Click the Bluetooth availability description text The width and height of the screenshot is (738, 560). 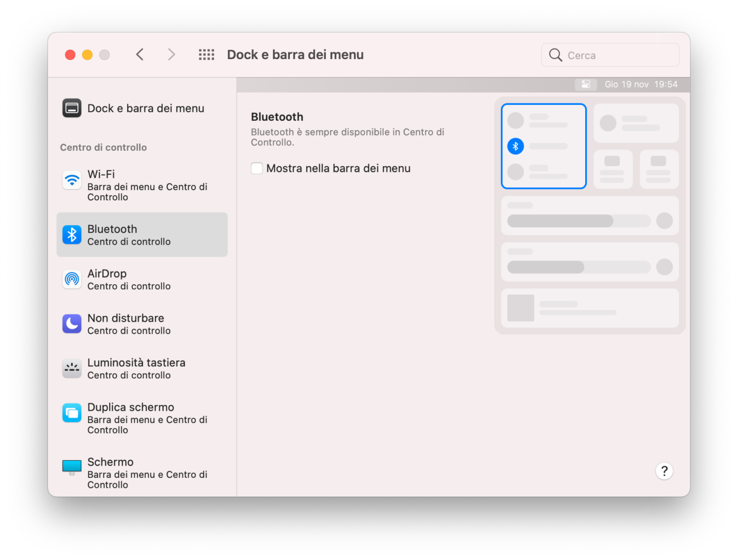coord(348,137)
